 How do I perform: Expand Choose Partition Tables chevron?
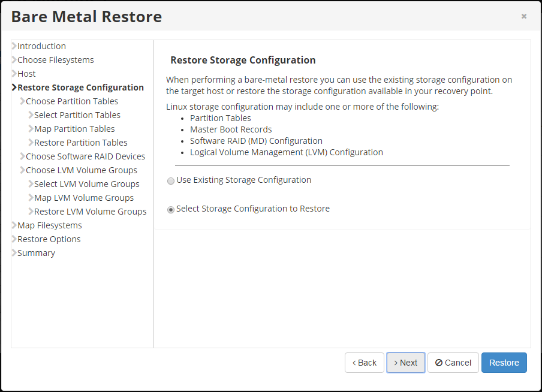(x=23, y=101)
